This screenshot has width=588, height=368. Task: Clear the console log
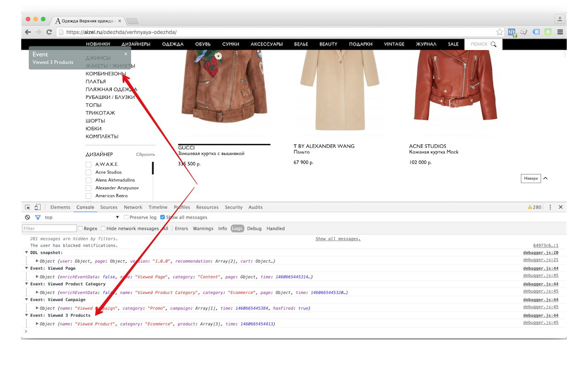[28, 217]
